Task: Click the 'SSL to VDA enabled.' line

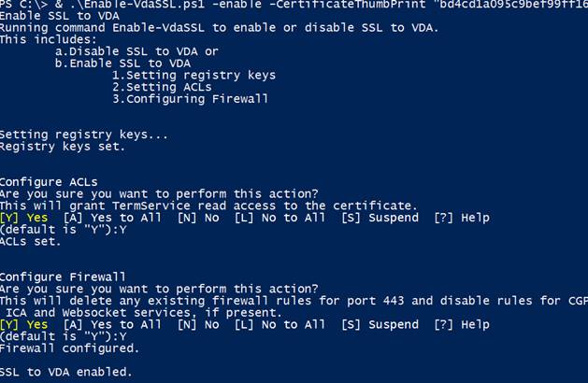Action: (x=66, y=372)
